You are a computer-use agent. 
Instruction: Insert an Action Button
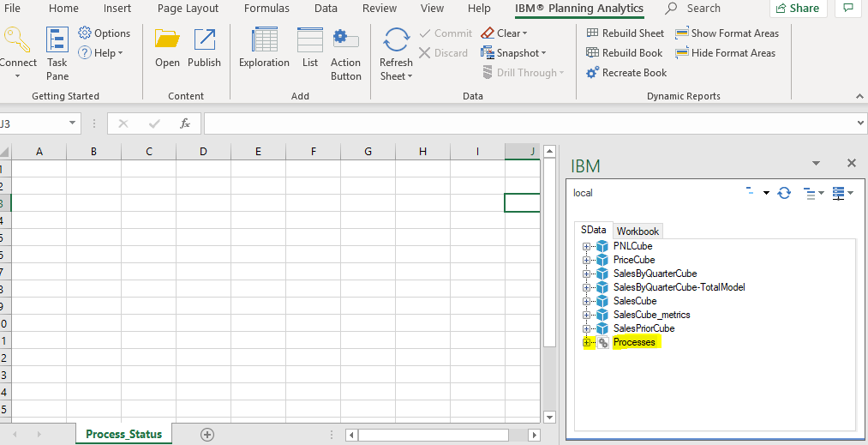tap(346, 54)
